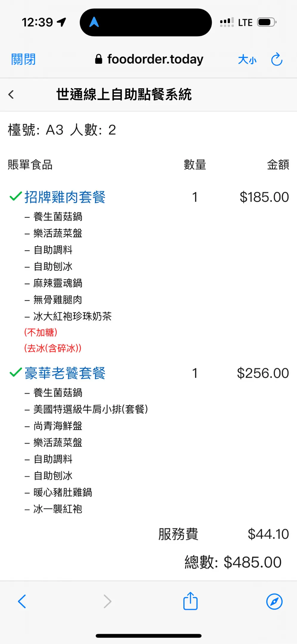This screenshot has height=644, width=297.
Task: Tap the browser back arrow in the bottom toolbar
Action: (22, 601)
